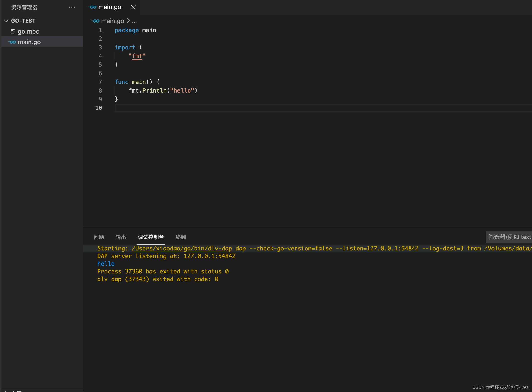The height and width of the screenshot is (392, 532).
Task: Click Go gopher icon beside main.go in tree
Action: 12,42
